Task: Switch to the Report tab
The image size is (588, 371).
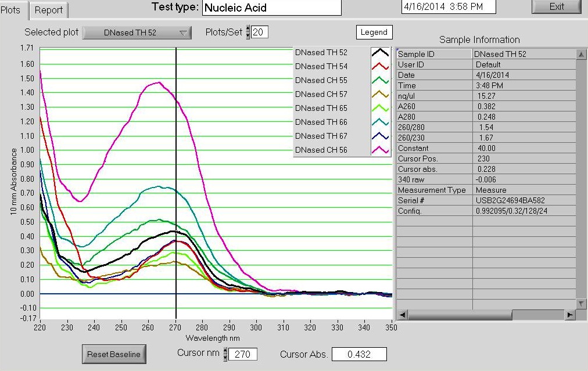Action: [49, 10]
